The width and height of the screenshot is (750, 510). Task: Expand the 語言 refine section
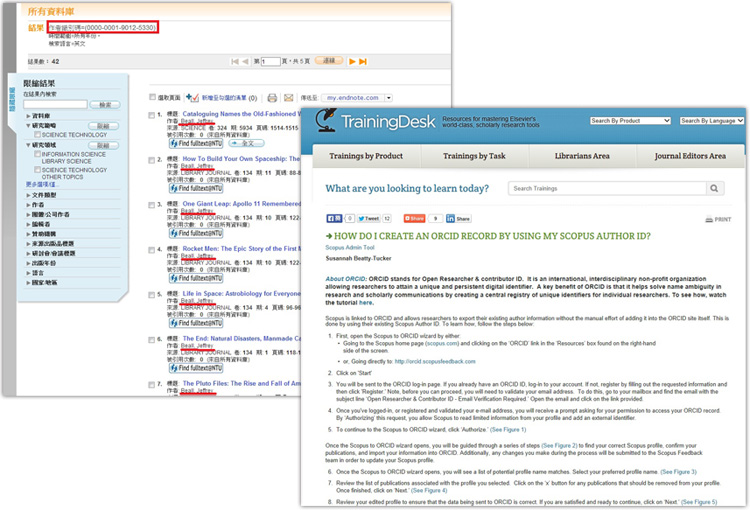[28, 273]
